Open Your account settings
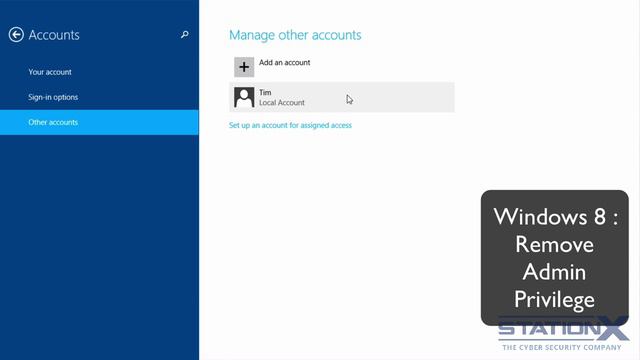640x360 pixels. 50,72
